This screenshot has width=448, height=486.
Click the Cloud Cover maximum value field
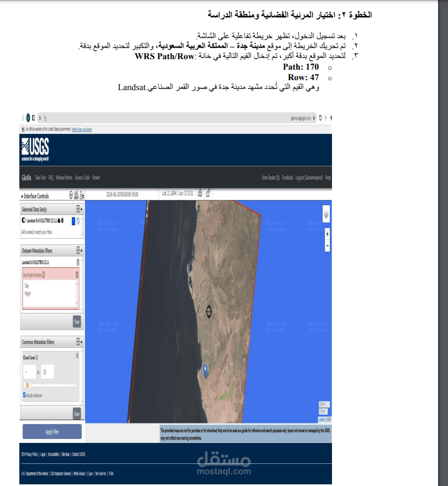coord(48,372)
